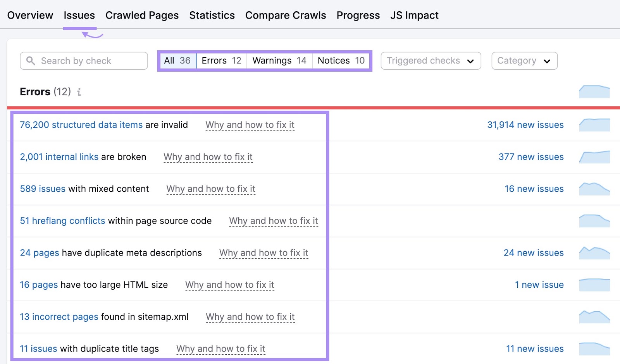Switch to the Crawled Pages tab
Viewport: 620px width, 364px height.
click(x=142, y=15)
